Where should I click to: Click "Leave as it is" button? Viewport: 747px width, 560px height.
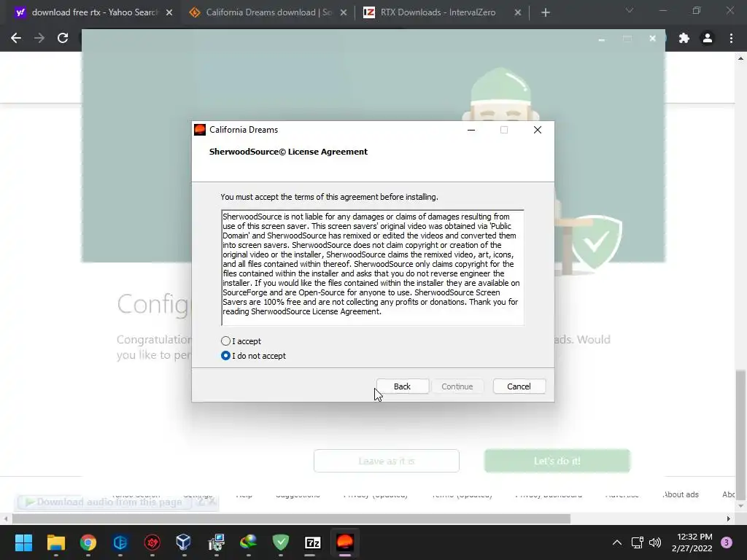(387, 461)
